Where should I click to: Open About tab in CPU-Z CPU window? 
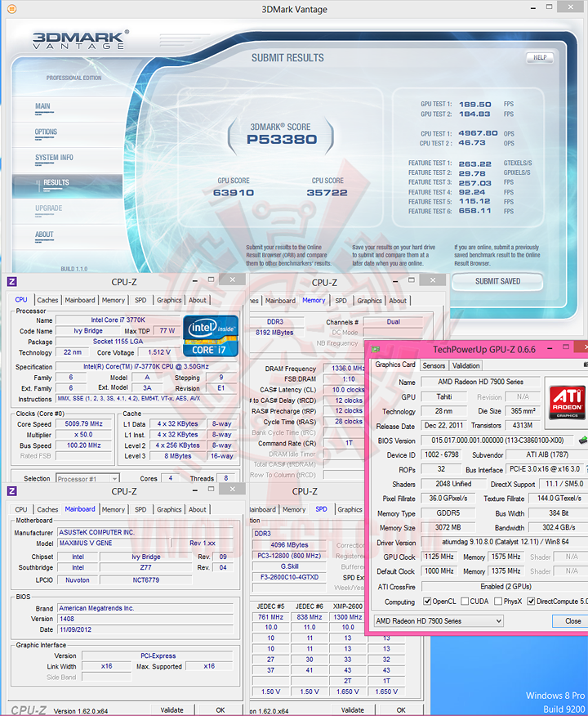tap(197, 300)
